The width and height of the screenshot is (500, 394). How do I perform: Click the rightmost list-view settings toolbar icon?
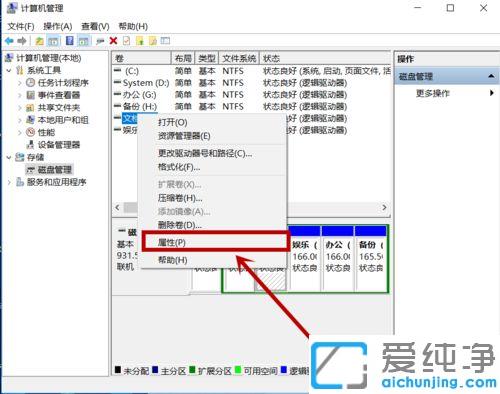coord(165,41)
